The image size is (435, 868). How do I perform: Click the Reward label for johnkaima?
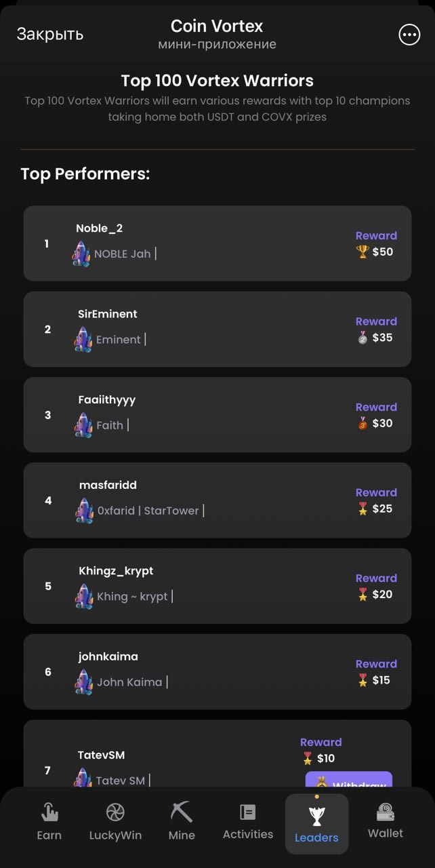[x=376, y=664]
